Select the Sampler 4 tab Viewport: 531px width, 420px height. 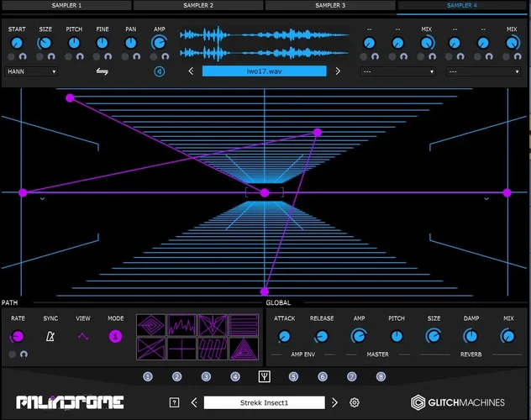point(461,5)
